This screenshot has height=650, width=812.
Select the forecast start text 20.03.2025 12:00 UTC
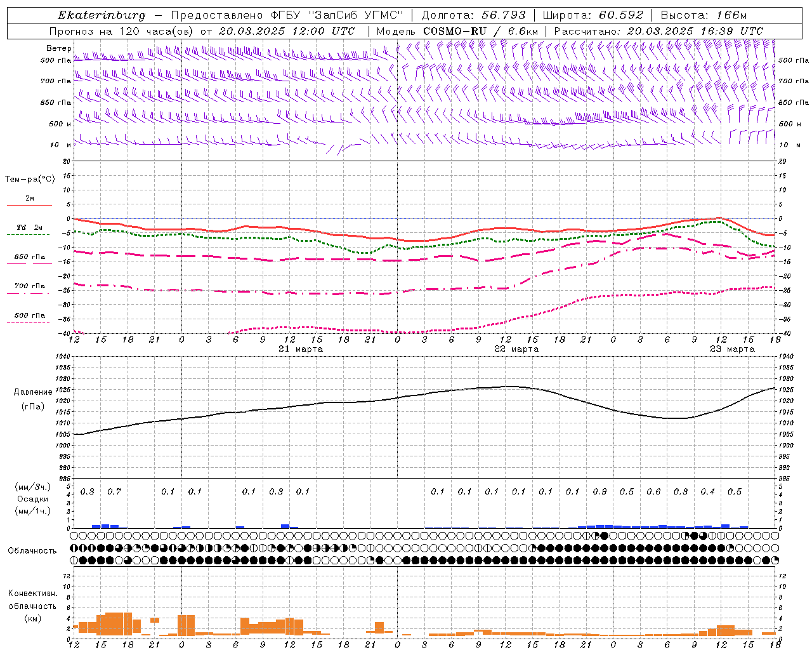coord(286,31)
